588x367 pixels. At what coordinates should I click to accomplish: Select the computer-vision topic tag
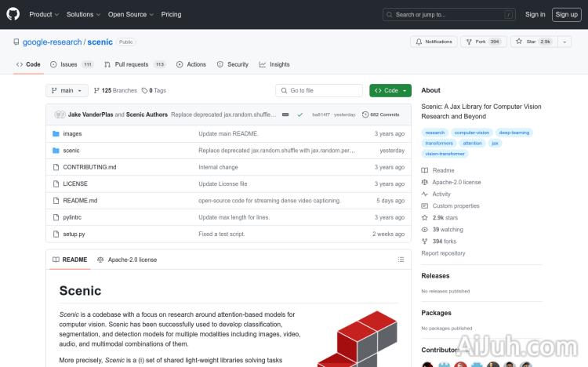coord(471,133)
